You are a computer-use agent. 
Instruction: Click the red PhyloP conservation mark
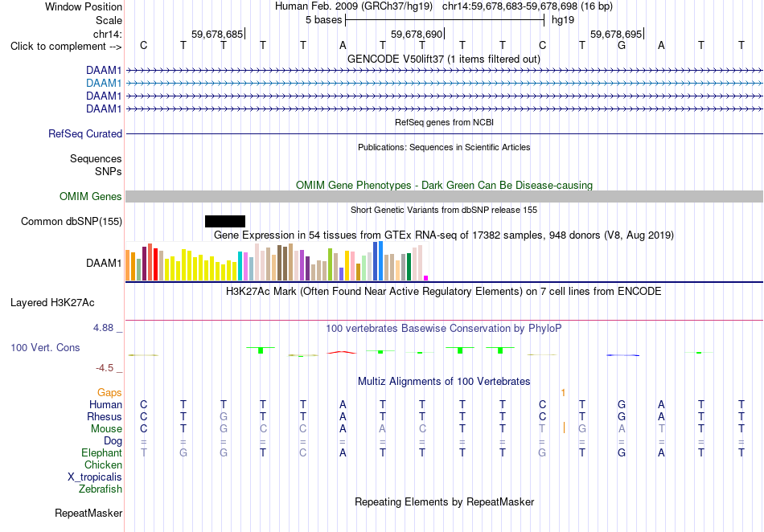[342, 352]
